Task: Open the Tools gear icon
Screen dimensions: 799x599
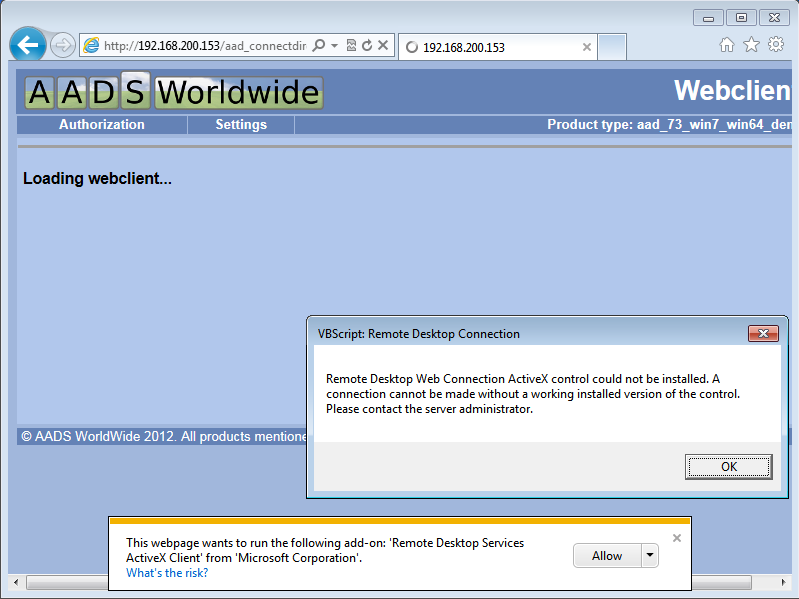Action: (776, 45)
